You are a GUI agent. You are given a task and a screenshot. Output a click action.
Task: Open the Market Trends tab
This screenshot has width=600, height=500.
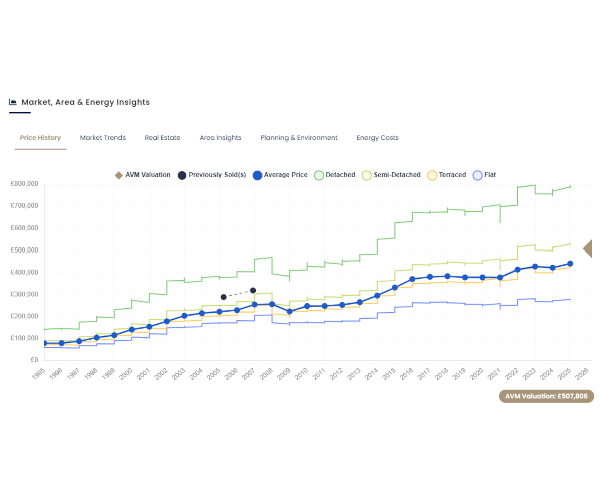click(103, 138)
